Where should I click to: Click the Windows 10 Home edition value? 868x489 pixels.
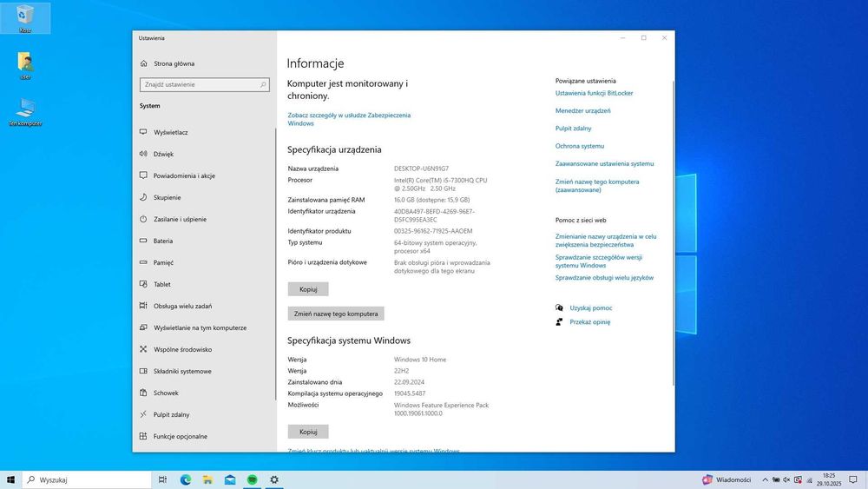(x=419, y=360)
